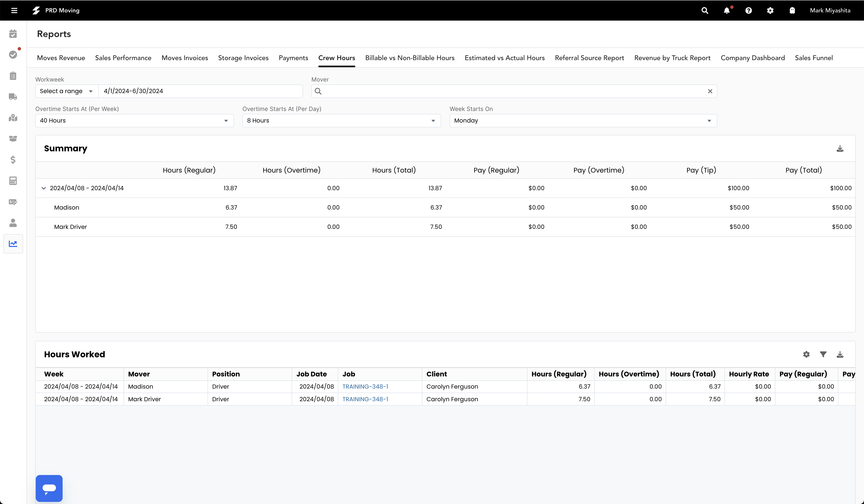Open the PRD Moving hamburger menu
The width and height of the screenshot is (864, 504).
click(x=14, y=10)
